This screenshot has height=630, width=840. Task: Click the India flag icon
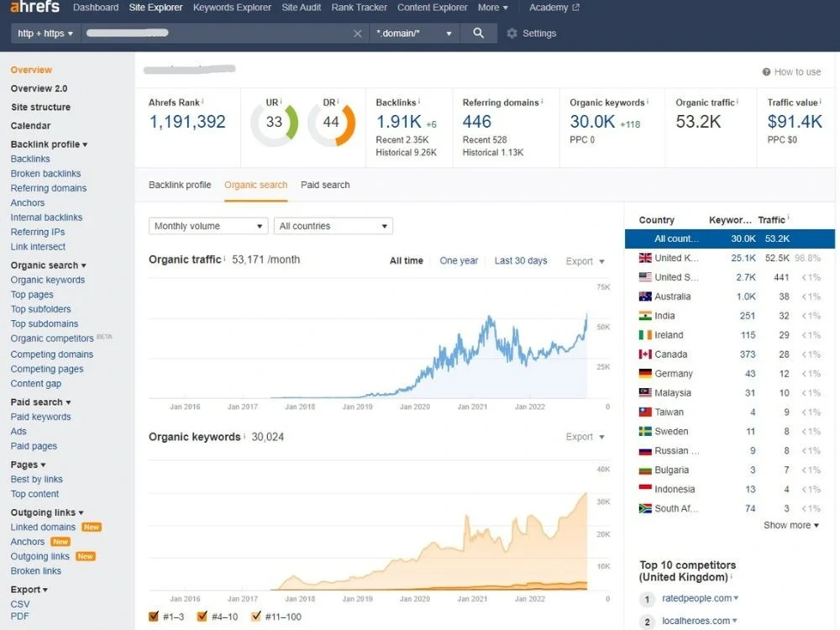click(645, 316)
